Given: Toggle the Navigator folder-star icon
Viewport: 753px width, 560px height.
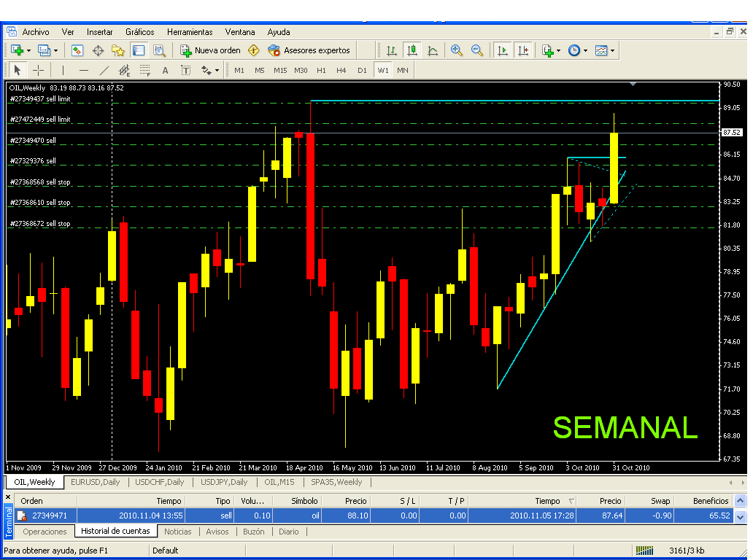Looking at the screenshot, I should [118, 50].
